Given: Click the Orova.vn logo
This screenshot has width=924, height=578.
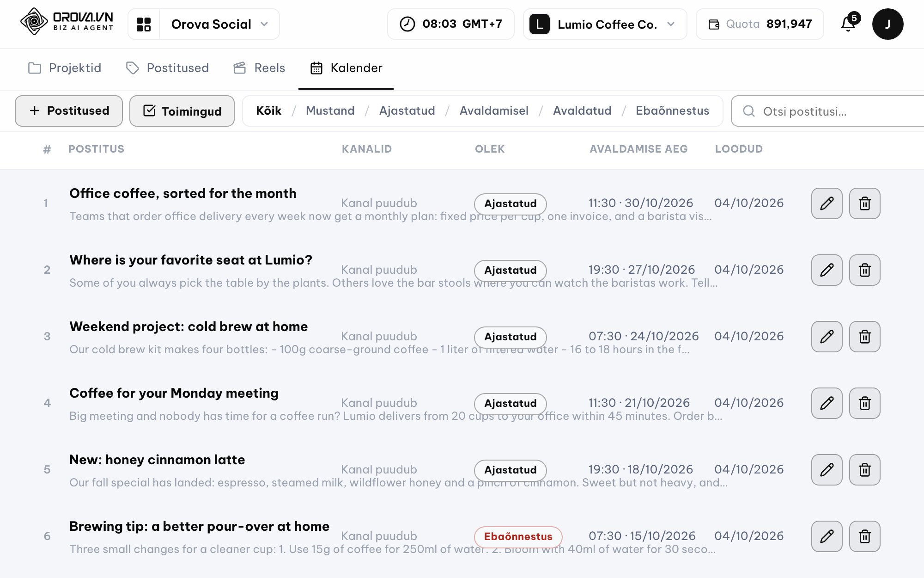Looking at the screenshot, I should (x=67, y=22).
